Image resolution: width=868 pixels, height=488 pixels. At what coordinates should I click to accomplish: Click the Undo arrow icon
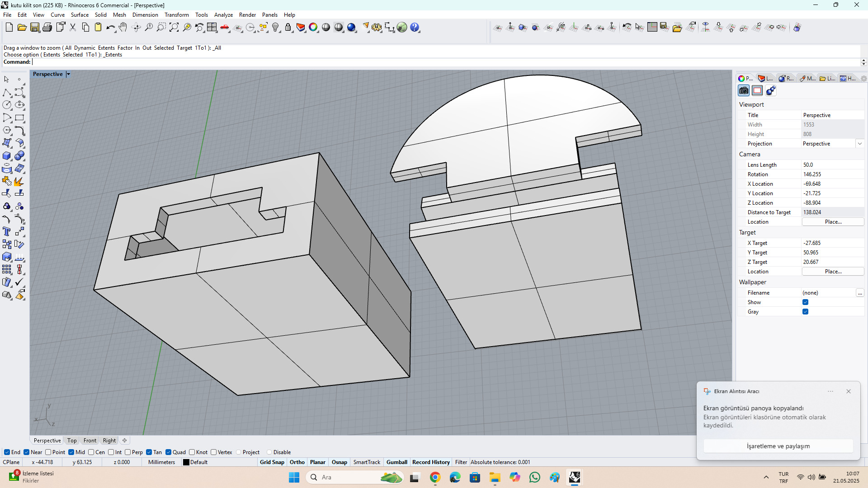(110, 28)
